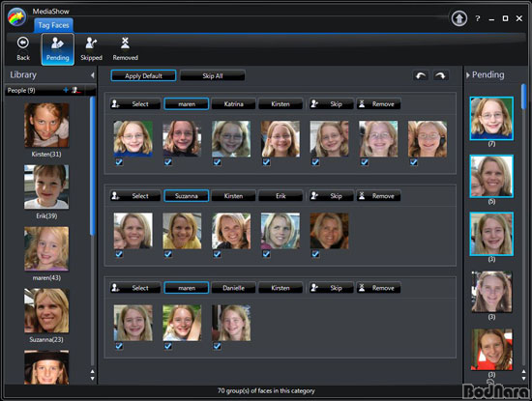Open help with the question mark icon
The image size is (532, 401).
pos(478,18)
